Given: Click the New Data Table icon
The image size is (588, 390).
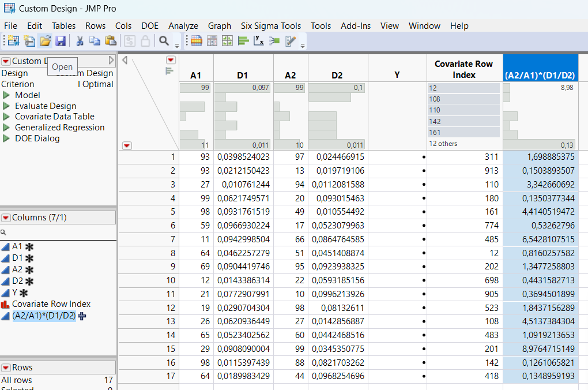Looking at the screenshot, I should click(13, 41).
